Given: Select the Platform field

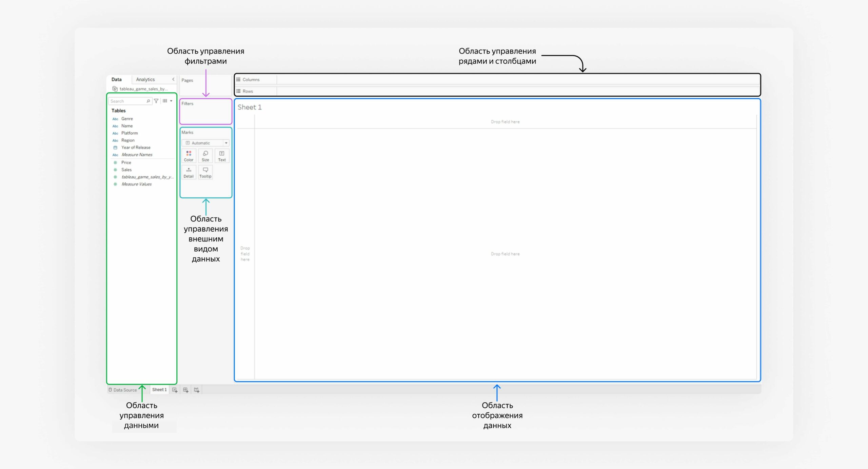Looking at the screenshot, I should click(x=130, y=133).
